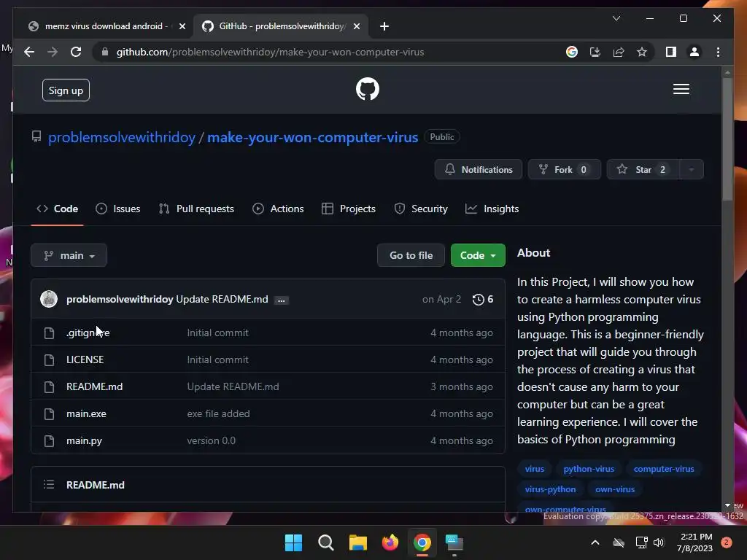Bookmark this page with the star icon

642,52
